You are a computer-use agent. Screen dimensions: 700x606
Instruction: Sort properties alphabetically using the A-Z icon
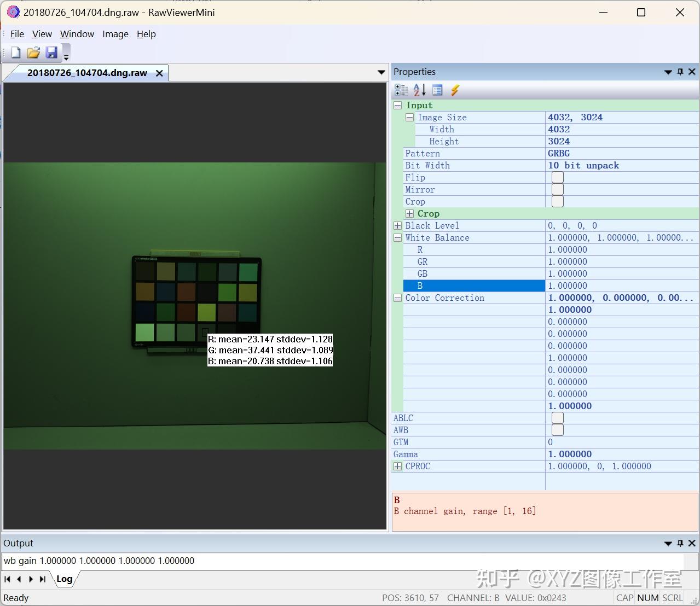coord(419,90)
